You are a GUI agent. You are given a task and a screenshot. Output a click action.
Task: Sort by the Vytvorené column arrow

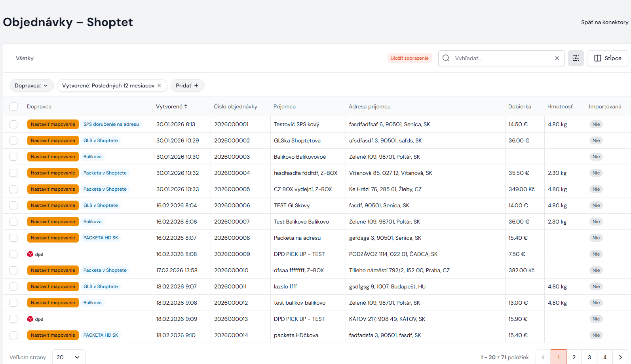coord(186,106)
